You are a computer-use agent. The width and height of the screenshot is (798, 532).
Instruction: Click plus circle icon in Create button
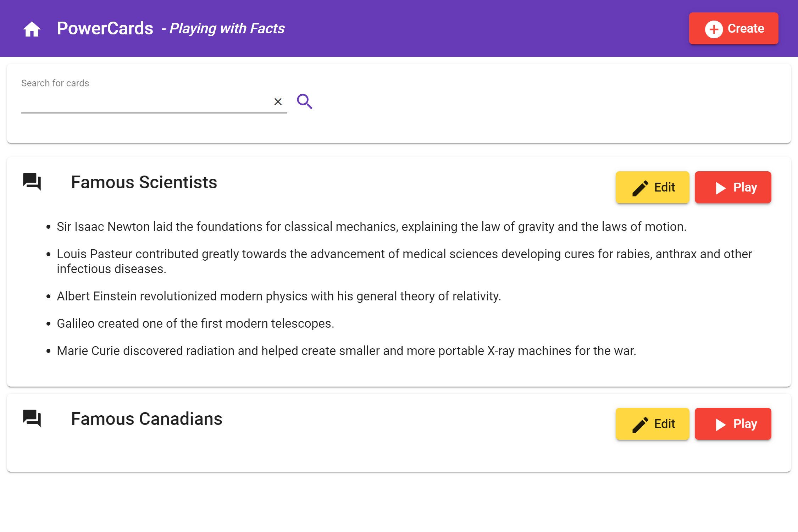(714, 29)
